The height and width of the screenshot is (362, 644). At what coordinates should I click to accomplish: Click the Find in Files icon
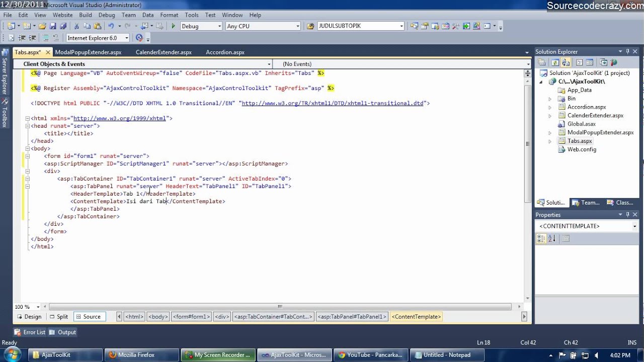click(x=310, y=26)
